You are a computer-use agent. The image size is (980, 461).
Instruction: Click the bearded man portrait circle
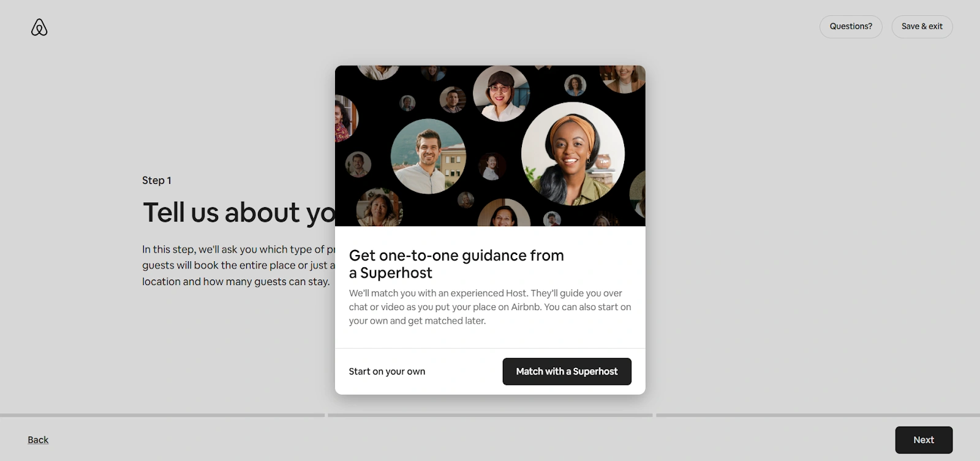coord(428,156)
